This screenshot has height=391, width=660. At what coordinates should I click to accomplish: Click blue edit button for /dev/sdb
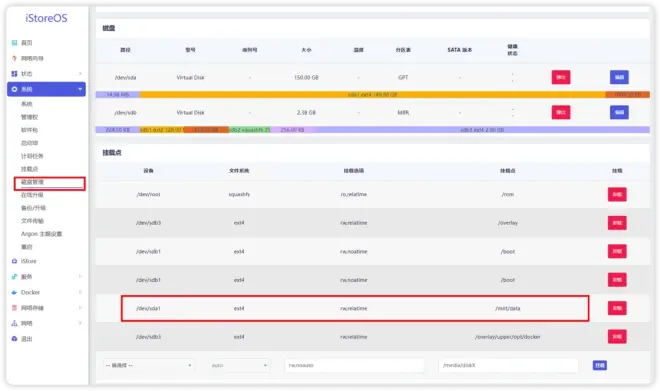click(x=619, y=112)
